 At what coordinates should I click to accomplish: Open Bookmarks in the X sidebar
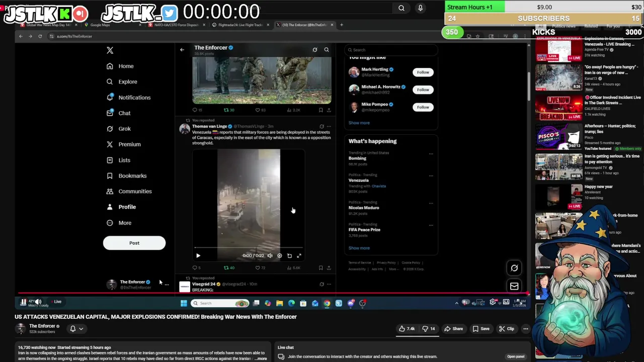(126, 175)
